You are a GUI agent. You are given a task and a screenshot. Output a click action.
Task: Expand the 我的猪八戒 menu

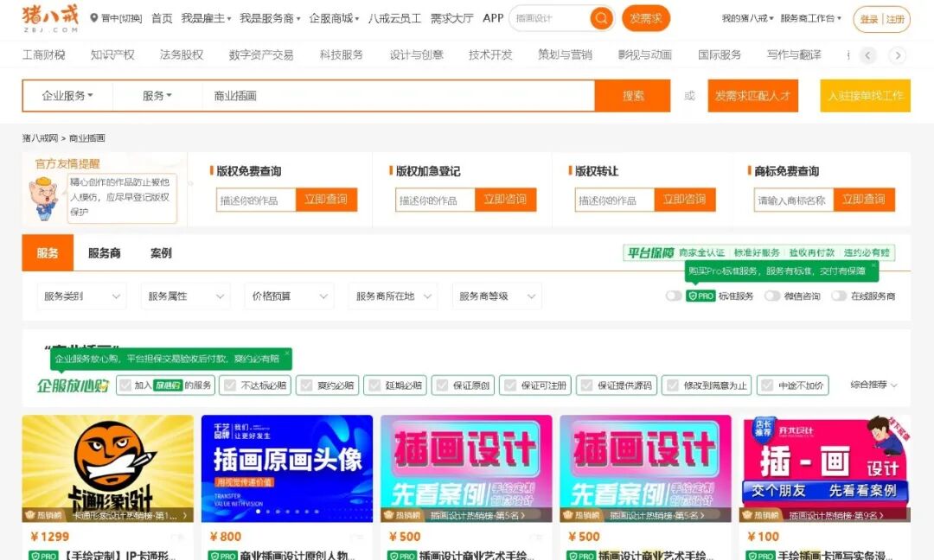click(747, 18)
